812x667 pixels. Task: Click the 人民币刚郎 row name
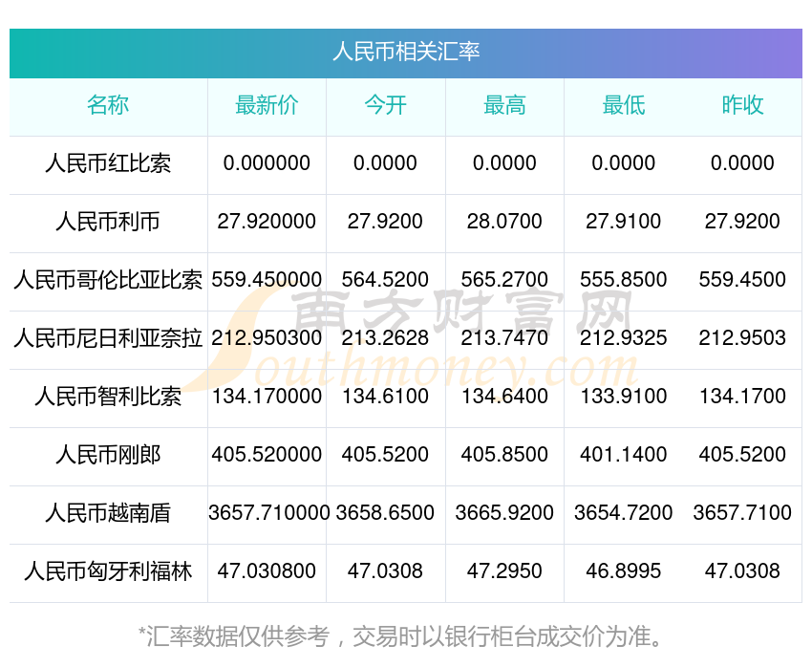pos(108,455)
